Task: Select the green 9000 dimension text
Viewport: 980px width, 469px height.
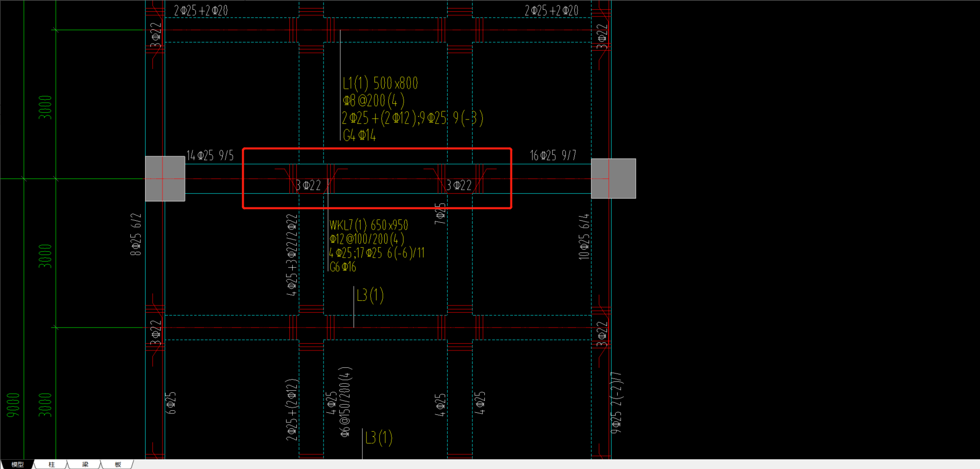Action: click(x=13, y=405)
